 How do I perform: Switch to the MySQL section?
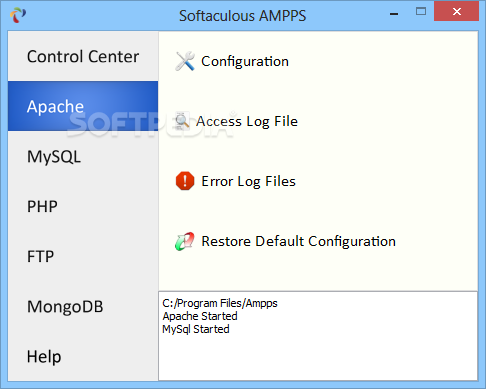tap(83, 156)
